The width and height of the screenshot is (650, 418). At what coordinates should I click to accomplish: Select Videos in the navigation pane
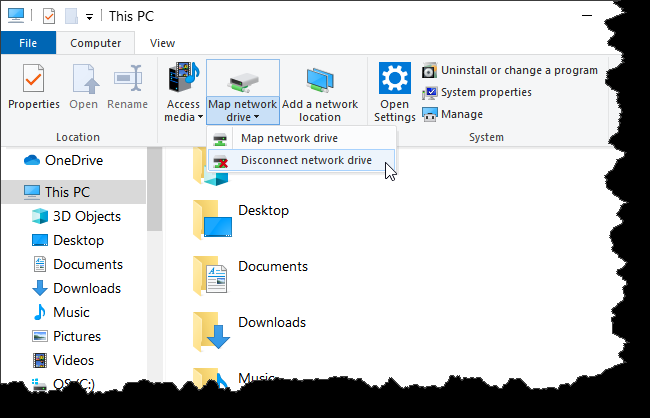coord(74,360)
